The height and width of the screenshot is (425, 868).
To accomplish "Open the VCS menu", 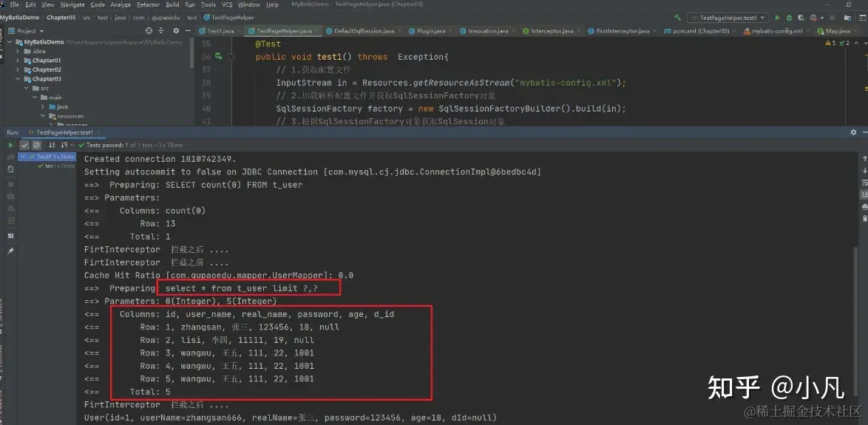I will coord(227,4).
